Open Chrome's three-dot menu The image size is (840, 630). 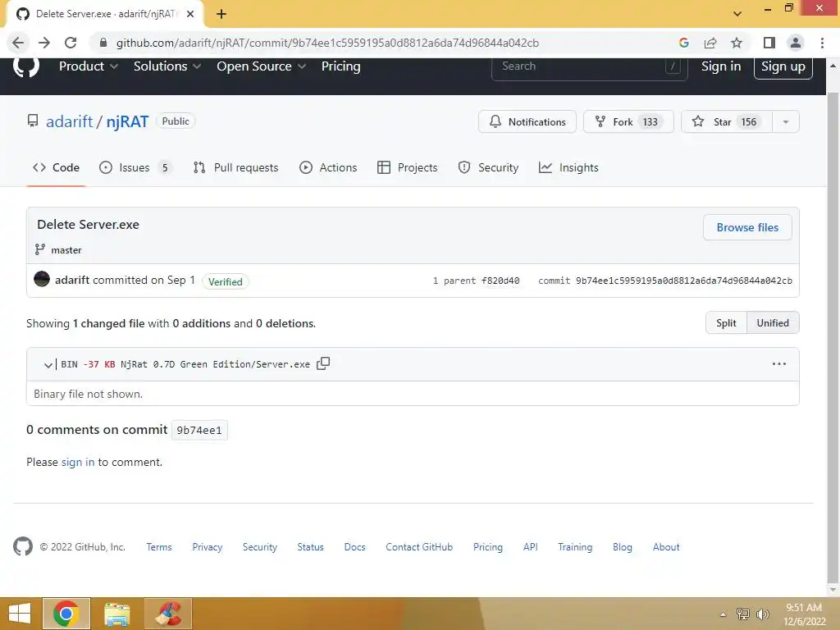(822, 43)
